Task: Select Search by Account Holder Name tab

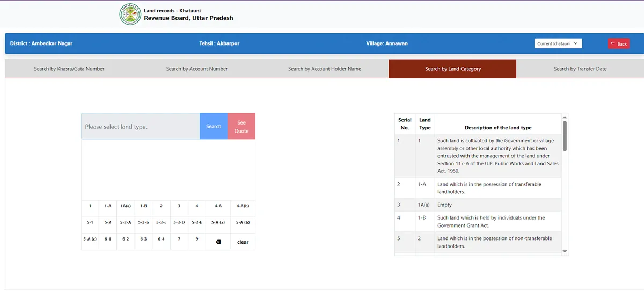Action: pos(324,69)
